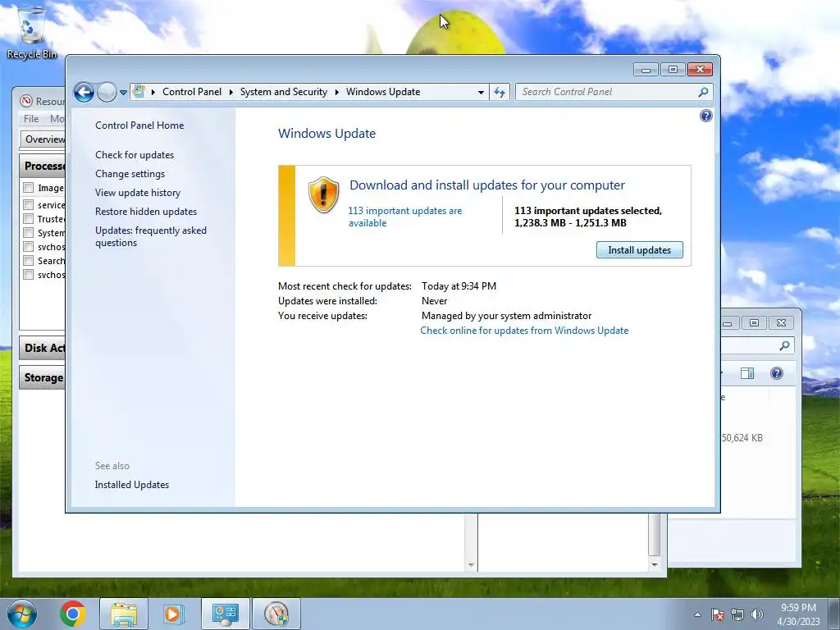Open File menu in Resource Monitor
This screenshot has height=630, width=840.
31,119
